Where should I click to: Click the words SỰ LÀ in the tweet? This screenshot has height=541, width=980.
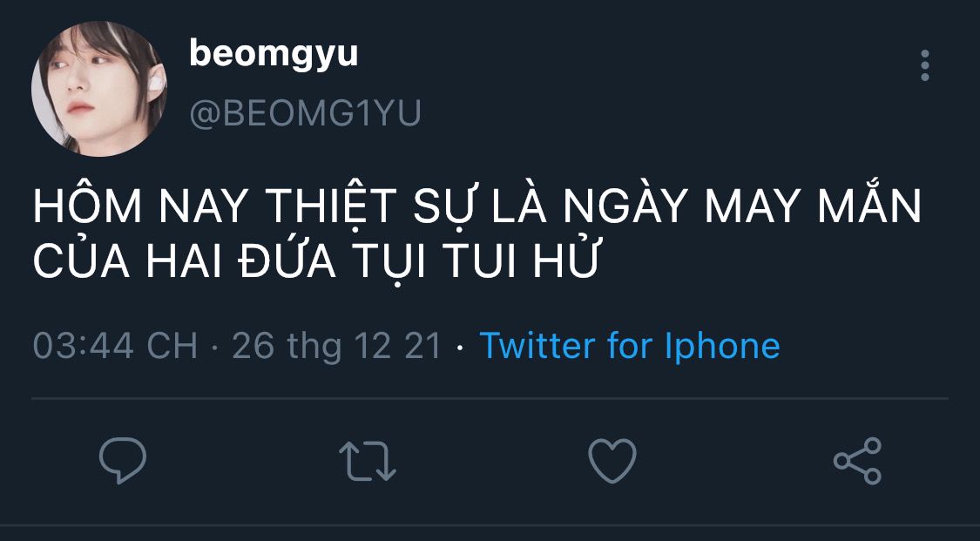pyautogui.click(x=480, y=205)
